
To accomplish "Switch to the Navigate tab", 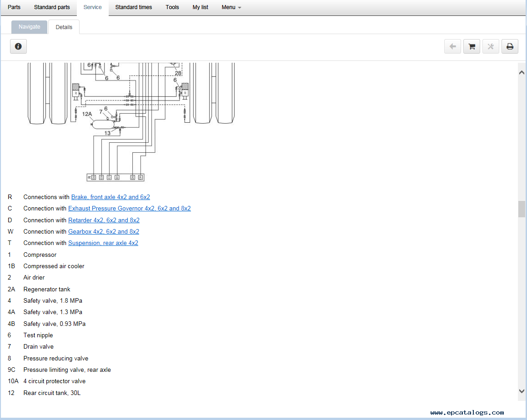I will (30, 27).
